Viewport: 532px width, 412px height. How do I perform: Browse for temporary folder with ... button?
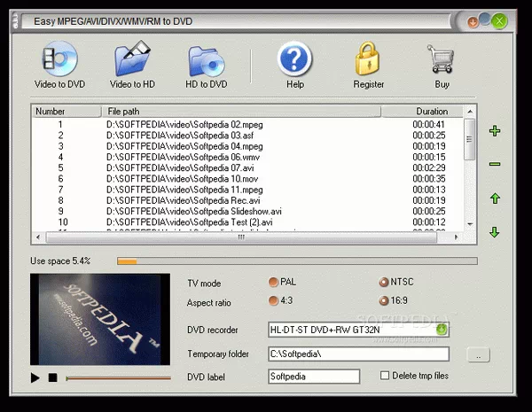(478, 354)
